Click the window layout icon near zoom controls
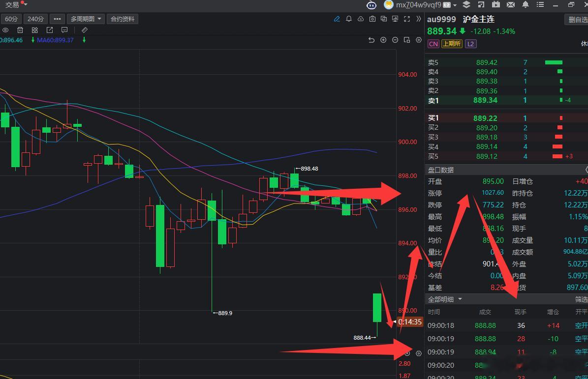 tap(407, 40)
